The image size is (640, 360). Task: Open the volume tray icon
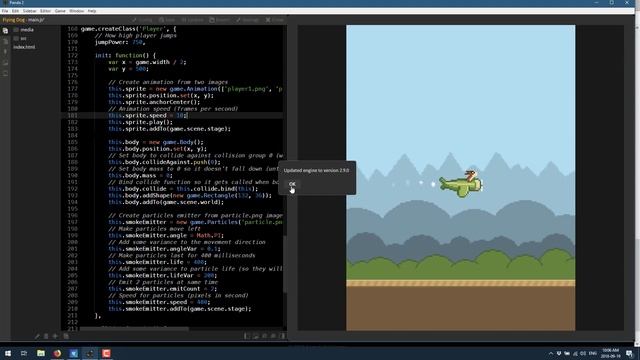583,353
